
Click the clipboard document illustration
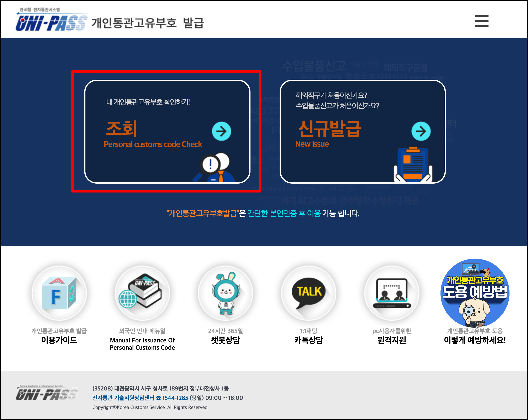413,165
